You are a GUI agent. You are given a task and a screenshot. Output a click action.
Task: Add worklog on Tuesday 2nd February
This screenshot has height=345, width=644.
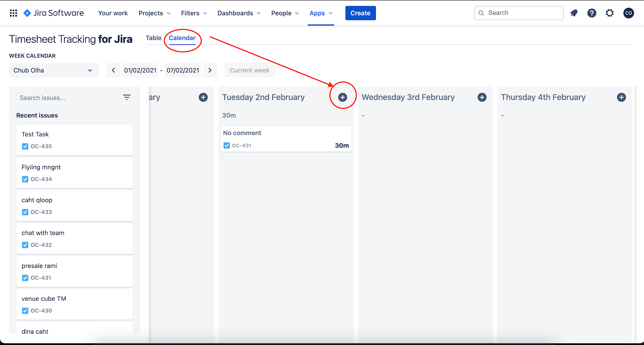click(343, 97)
